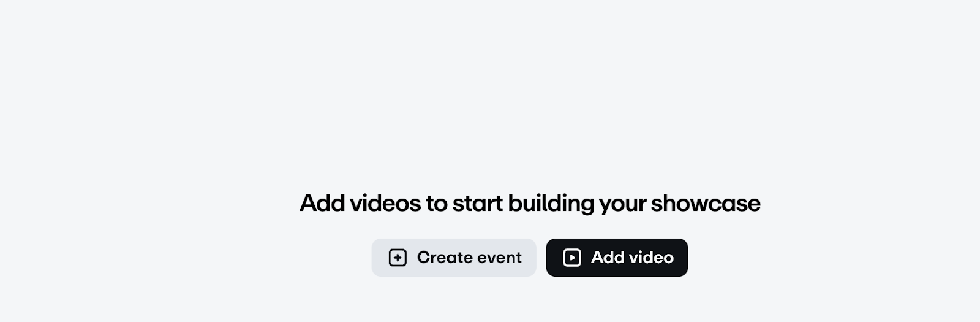Start a new event using the plus icon
The image size is (980, 322).
coord(398,258)
